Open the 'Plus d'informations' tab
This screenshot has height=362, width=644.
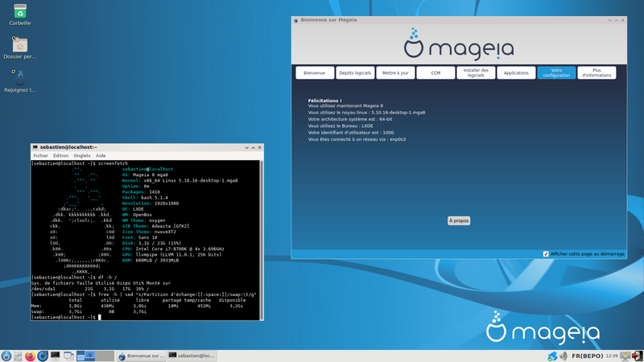click(x=597, y=72)
